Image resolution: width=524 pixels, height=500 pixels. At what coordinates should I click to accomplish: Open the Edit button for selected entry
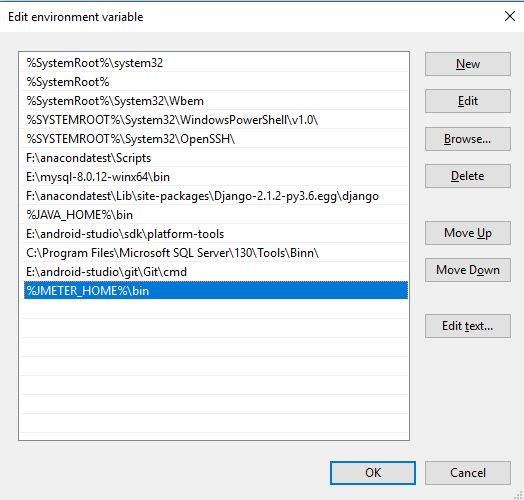468,101
